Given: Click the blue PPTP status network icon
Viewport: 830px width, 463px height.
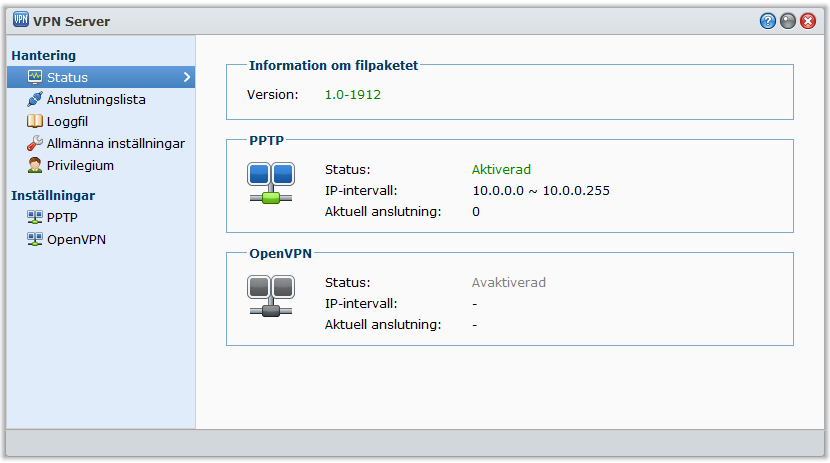Looking at the screenshot, I should coord(270,183).
